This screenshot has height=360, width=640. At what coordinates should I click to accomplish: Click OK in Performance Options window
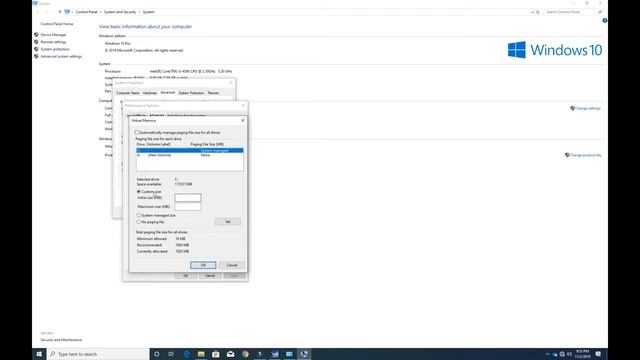186,276
